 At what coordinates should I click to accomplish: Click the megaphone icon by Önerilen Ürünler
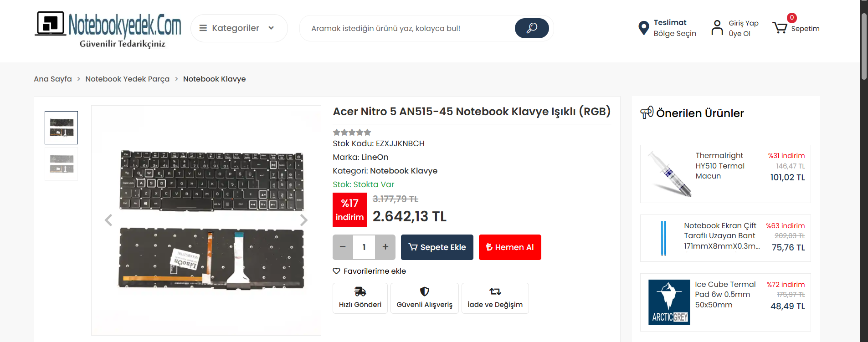click(x=647, y=112)
